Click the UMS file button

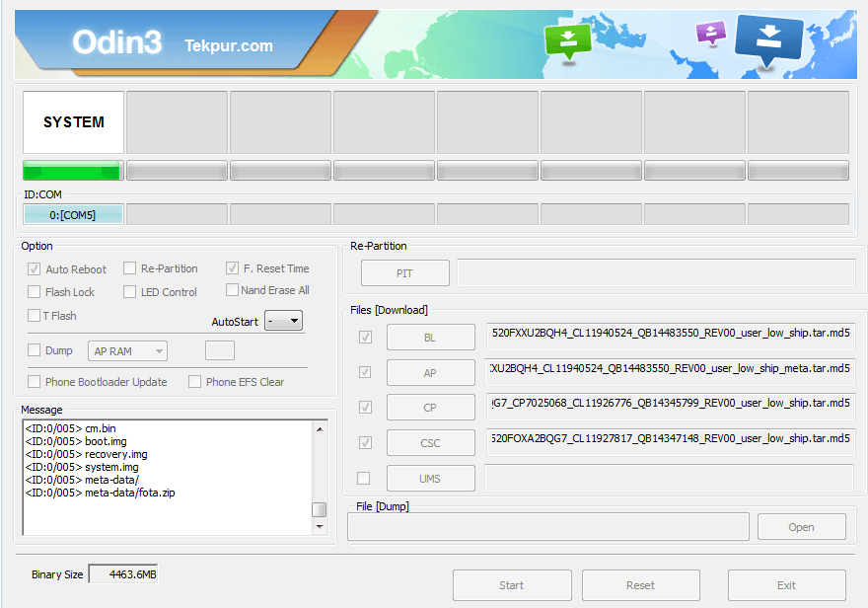[431, 479]
